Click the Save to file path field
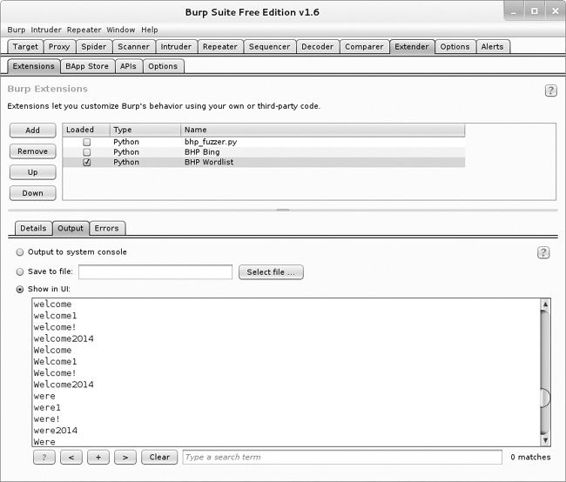This screenshot has height=482, width=566. tap(155, 272)
